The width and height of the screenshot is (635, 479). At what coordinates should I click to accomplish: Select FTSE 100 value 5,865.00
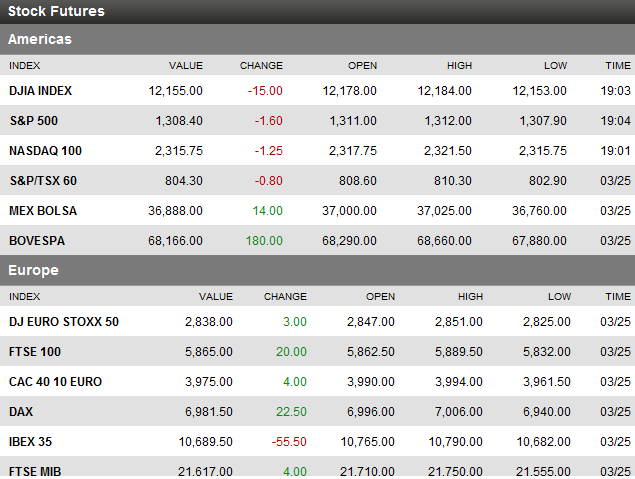pyautogui.click(x=209, y=351)
